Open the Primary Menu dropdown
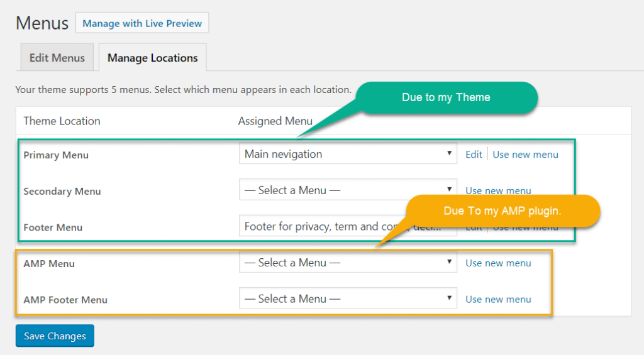 [x=348, y=154]
